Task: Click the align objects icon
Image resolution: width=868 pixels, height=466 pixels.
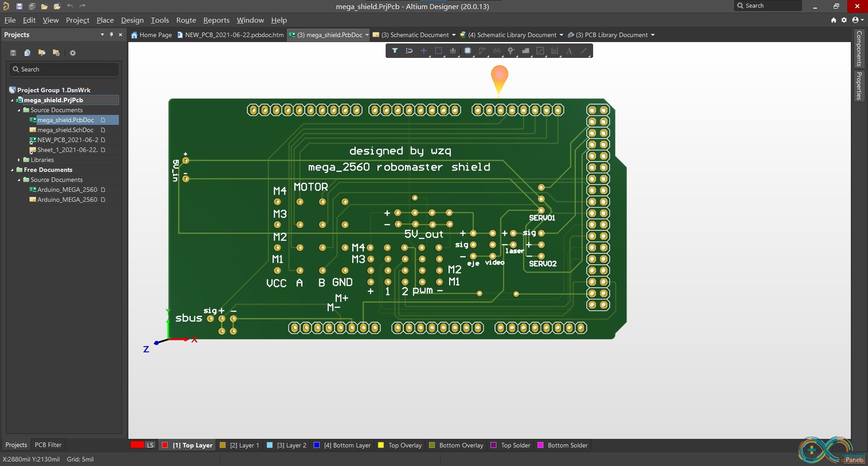Action: pos(453,51)
